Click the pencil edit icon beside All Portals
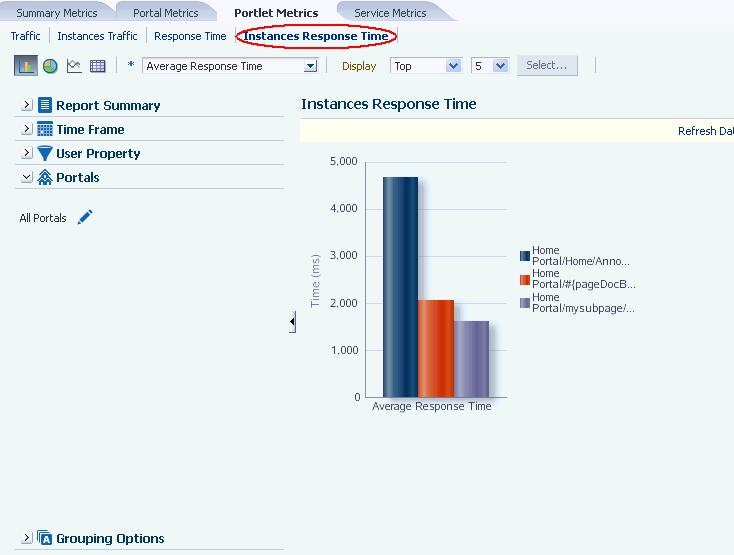Viewport: 734px width, 555px height. (x=85, y=217)
